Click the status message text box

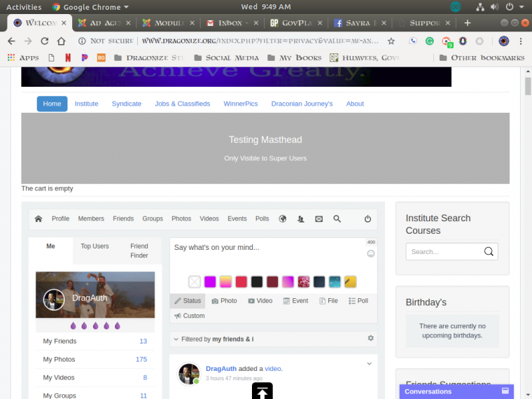pyautogui.click(x=268, y=255)
